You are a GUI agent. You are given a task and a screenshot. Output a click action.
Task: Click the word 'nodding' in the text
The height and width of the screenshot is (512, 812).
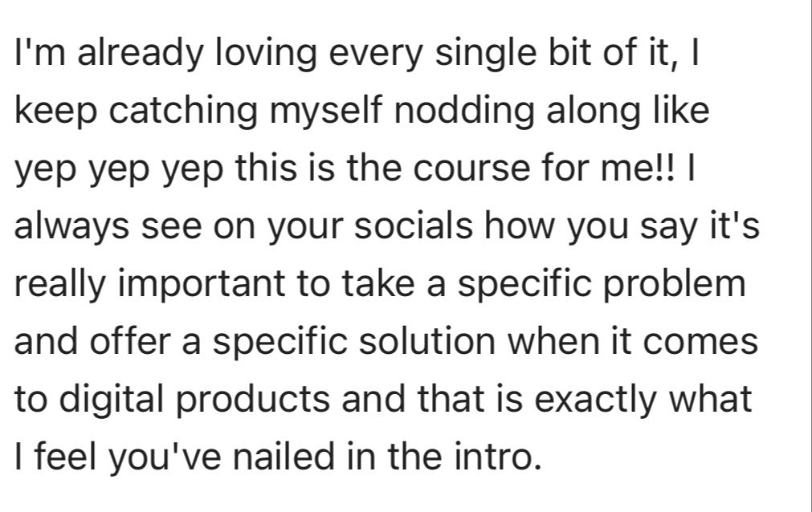pos(464,112)
